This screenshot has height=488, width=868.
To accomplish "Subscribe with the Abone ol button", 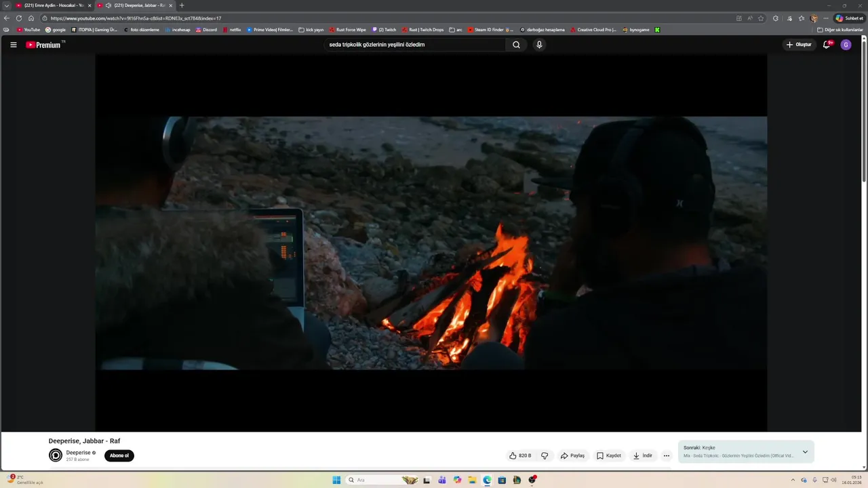I will pos(119,455).
